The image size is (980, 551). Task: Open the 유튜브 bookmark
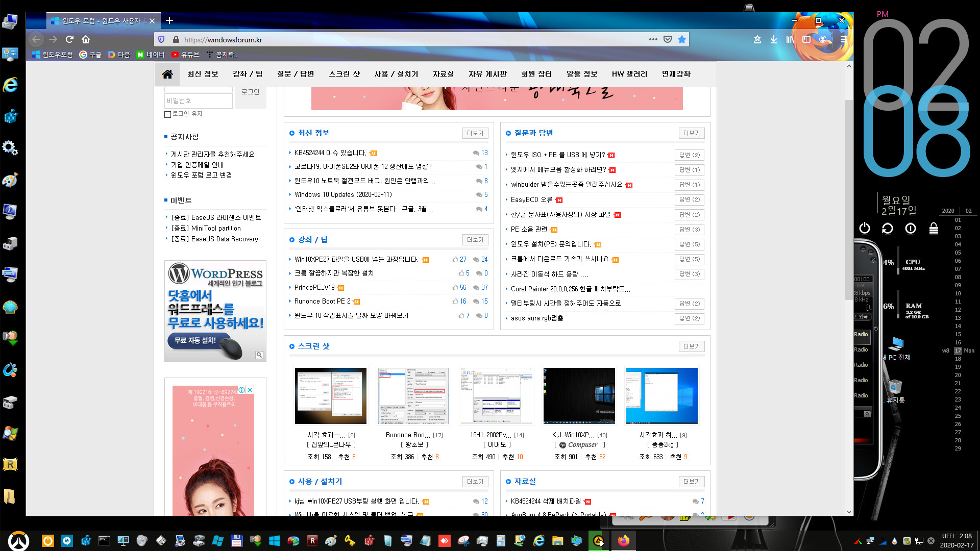[185, 55]
